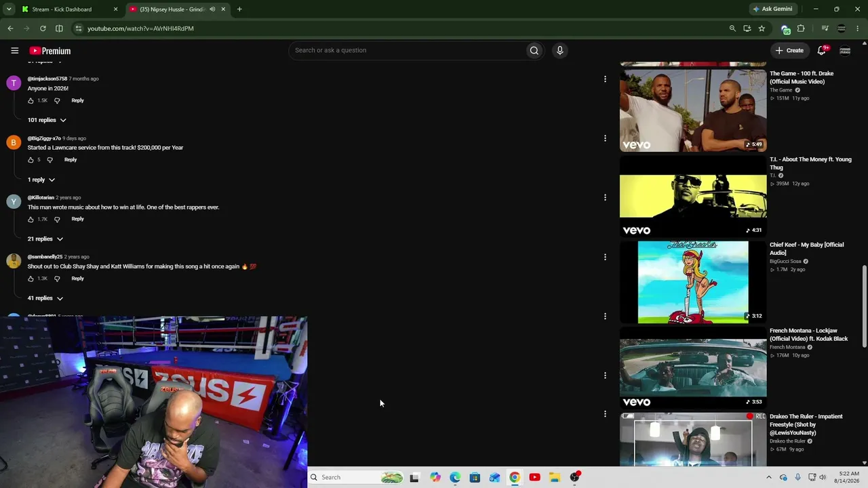Open the YouTube account avatar menu
The width and height of the screenshot is (868, 488).
[x=845, y=50]
